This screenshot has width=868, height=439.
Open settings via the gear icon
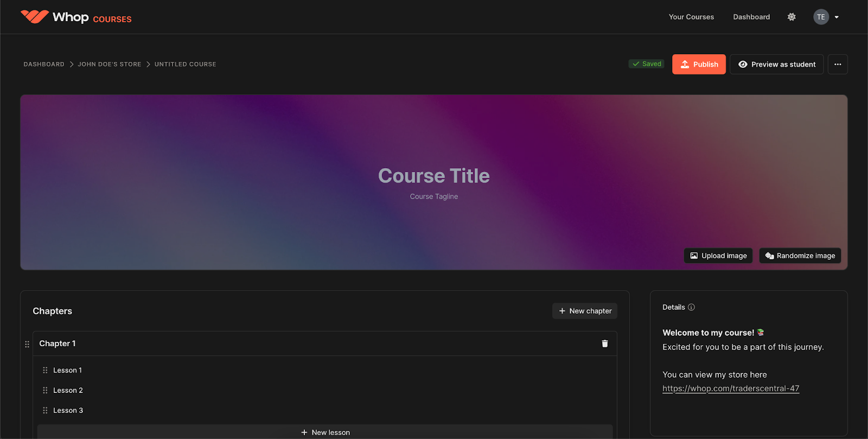click(792, 17)
